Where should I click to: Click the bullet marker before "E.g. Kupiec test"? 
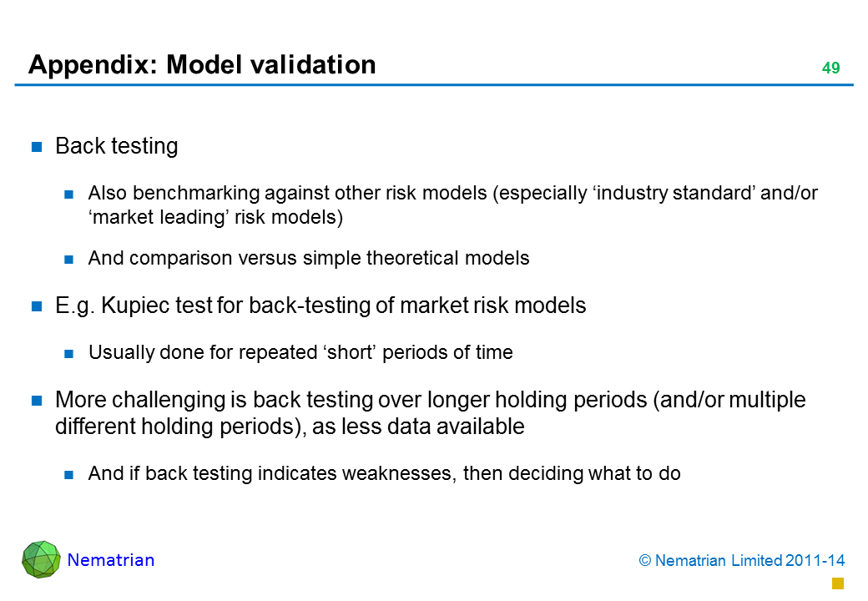(x=37, y=307)
